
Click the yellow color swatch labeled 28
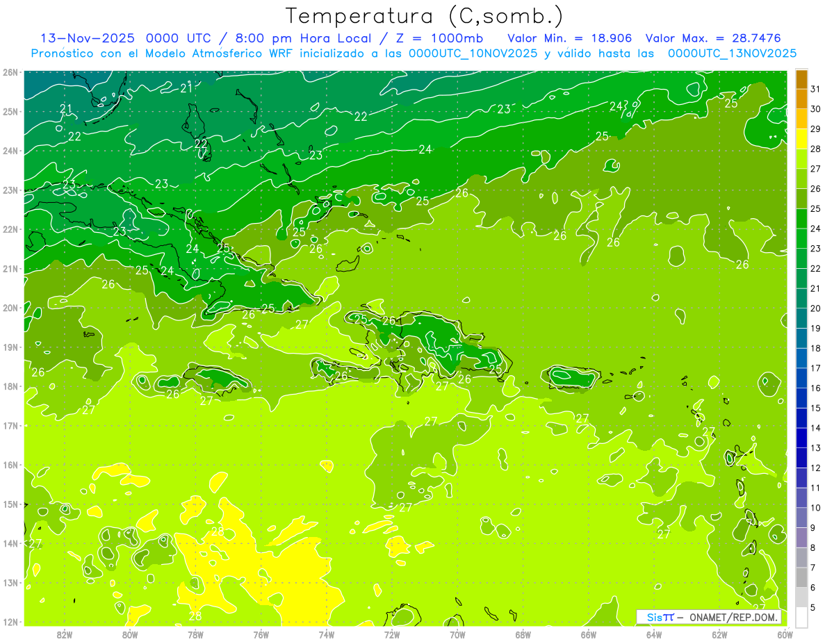point(801,138)
